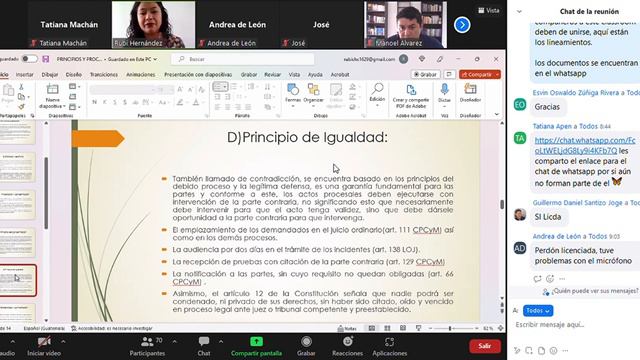Collapse the chat panel chevron
The height and width of the screenshot is (360, 640).
(519, 12)
